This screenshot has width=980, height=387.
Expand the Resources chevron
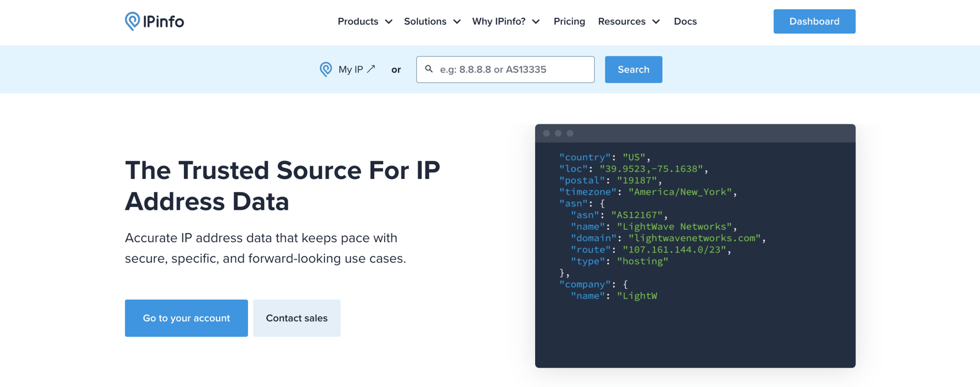tap(656, 22)
